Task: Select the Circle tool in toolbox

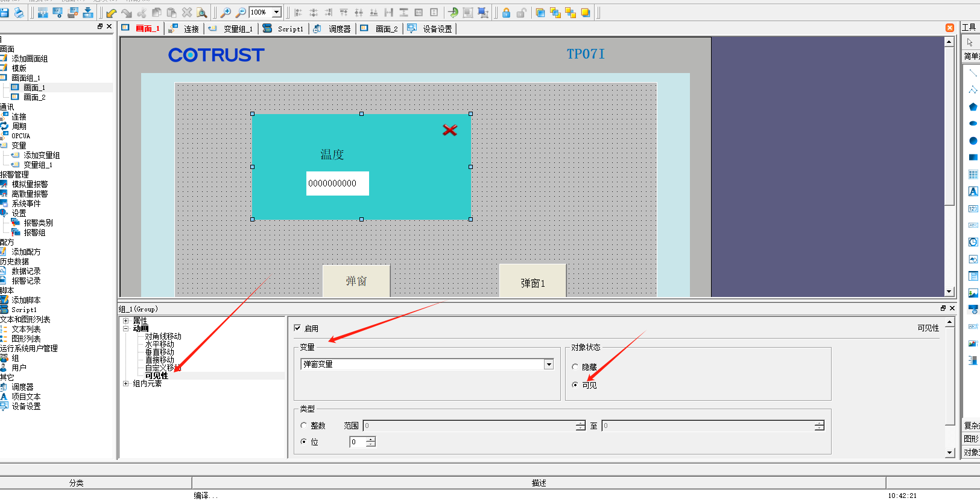Action: point(973,141)
